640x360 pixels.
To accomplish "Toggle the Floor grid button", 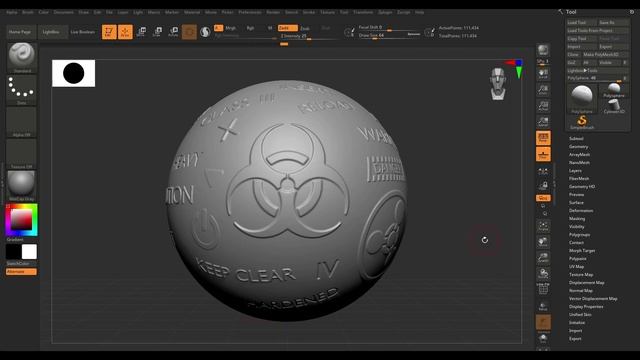I will pos(543,154).
